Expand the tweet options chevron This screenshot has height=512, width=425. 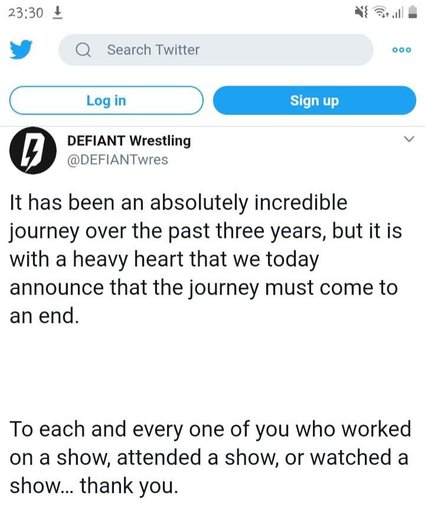tap(409, 139)
